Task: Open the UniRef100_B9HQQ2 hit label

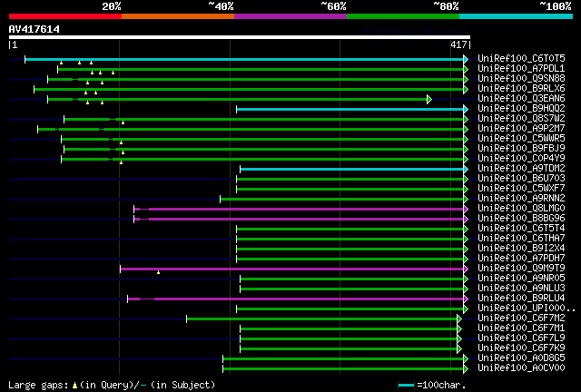Action: pos(521,108)
